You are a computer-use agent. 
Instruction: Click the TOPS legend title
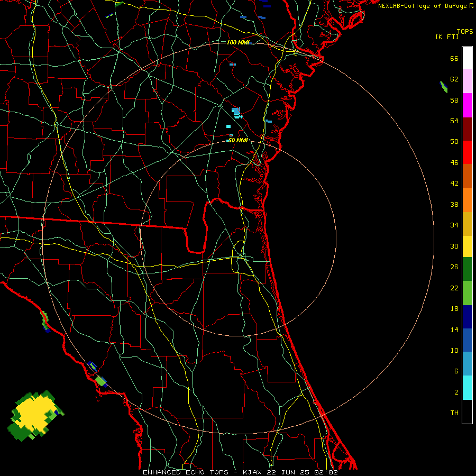465,32
